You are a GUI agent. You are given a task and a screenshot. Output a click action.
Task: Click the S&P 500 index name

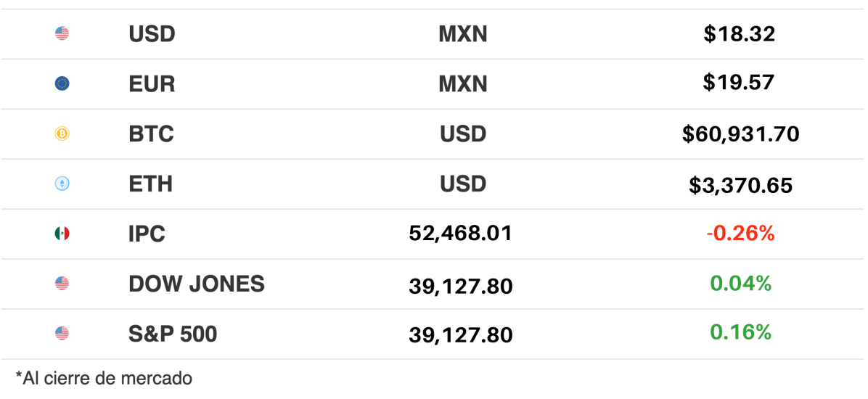(173, 334)
